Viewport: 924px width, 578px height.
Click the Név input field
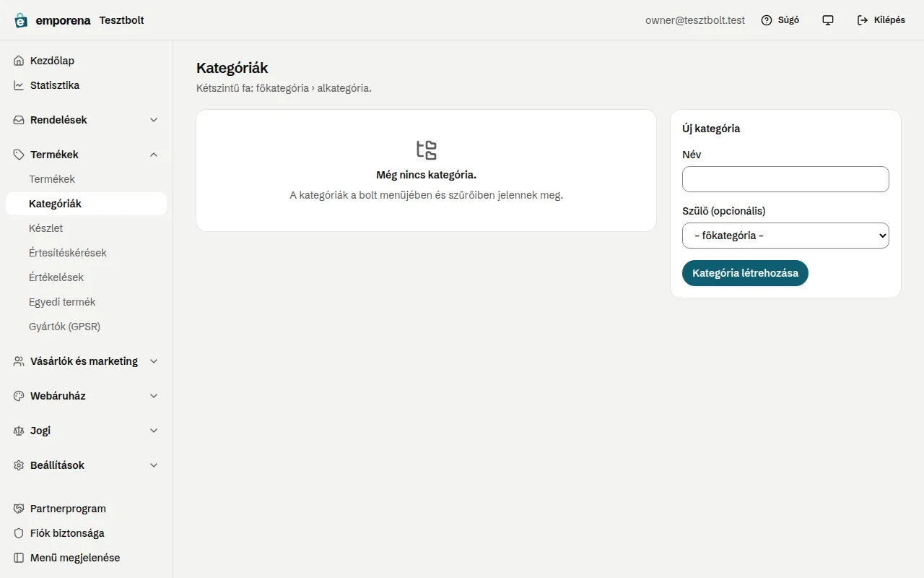point(785,179)
